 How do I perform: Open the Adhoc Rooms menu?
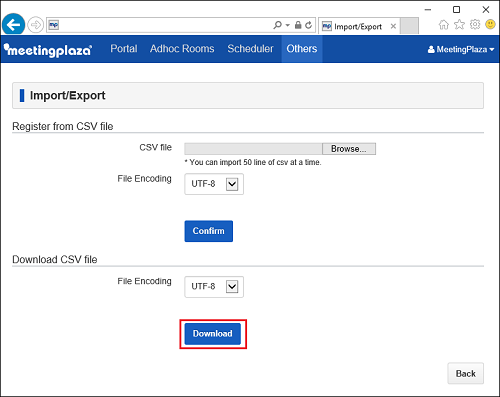(x=182, y=49)
